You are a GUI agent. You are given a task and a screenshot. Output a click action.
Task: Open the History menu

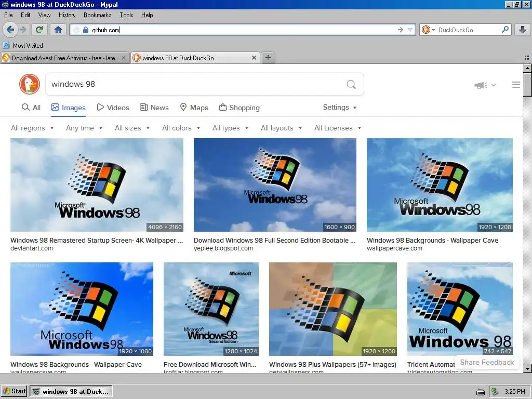(x=67, y=15)
